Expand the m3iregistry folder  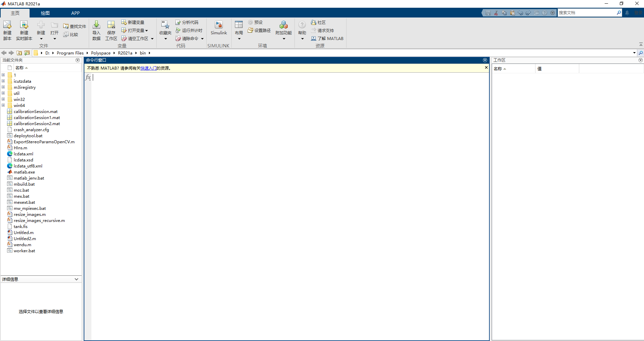(3, 87)
